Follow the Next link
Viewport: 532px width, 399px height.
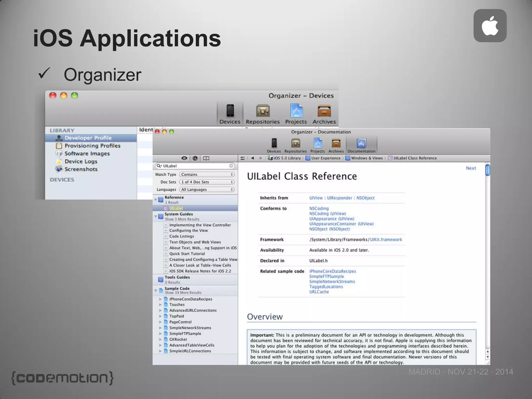click(471, 168)
